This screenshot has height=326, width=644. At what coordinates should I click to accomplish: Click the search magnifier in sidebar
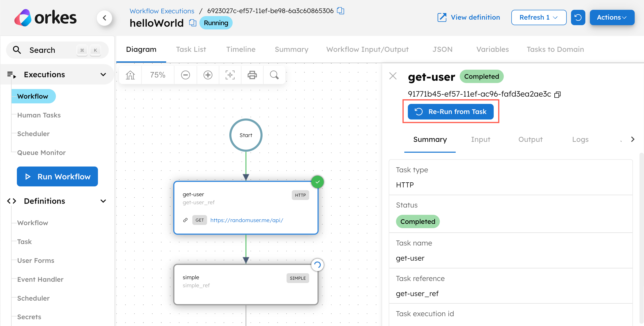[17, 50]
